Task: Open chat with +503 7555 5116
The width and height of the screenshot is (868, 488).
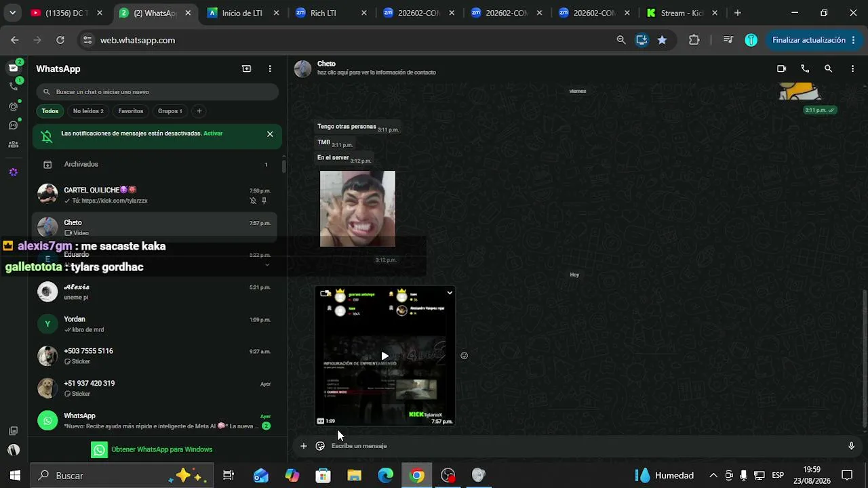Action: click(x=155, y=356)
